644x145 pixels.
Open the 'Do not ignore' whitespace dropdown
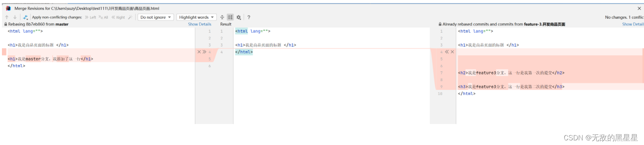156,17
